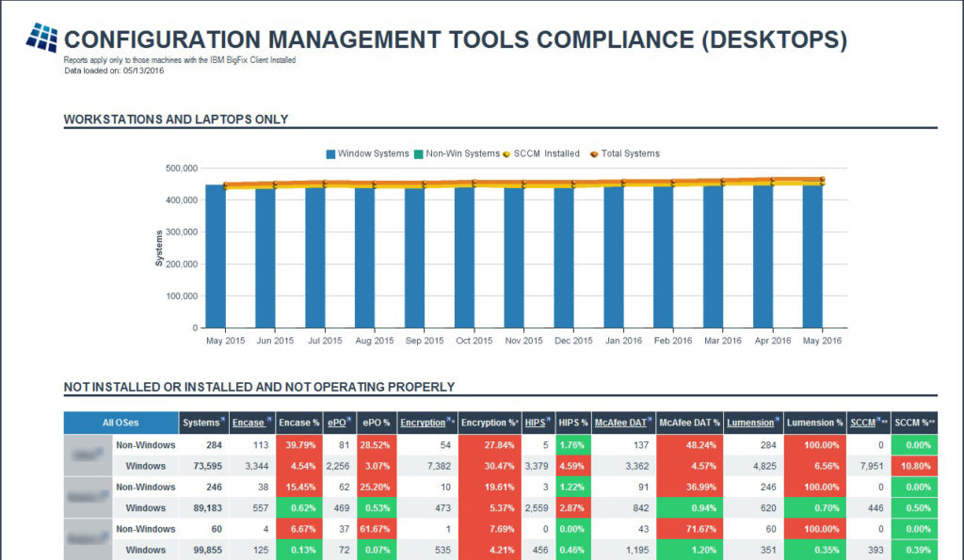Image resolution: width=964 pixels, height=560 pixels.
Task: Click the red 27.84% Encryption cell
Action: (490, 445)
